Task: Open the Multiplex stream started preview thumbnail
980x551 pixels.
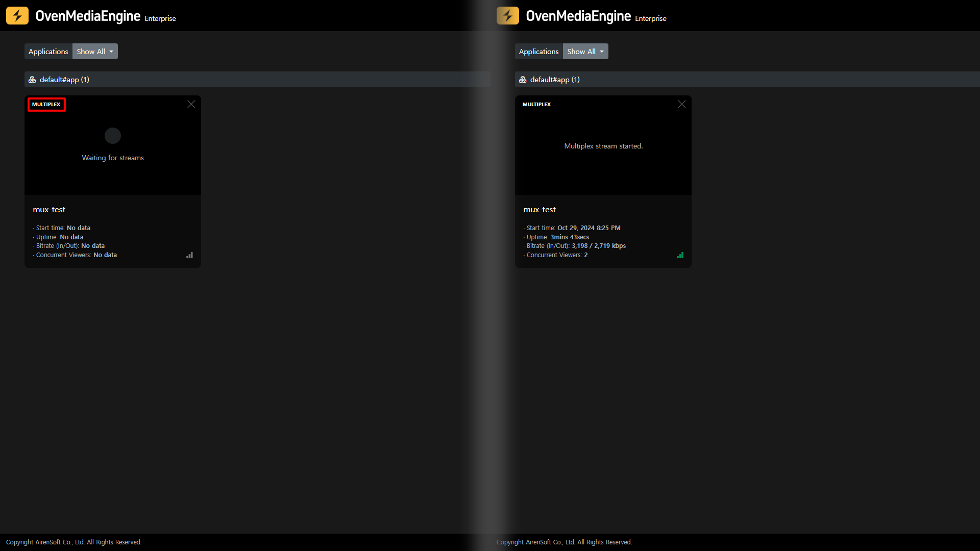Action: (x=603, y=146)
